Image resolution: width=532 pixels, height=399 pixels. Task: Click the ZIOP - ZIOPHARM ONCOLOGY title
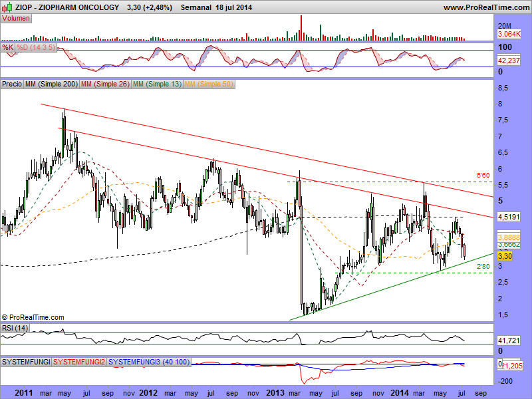67,7
